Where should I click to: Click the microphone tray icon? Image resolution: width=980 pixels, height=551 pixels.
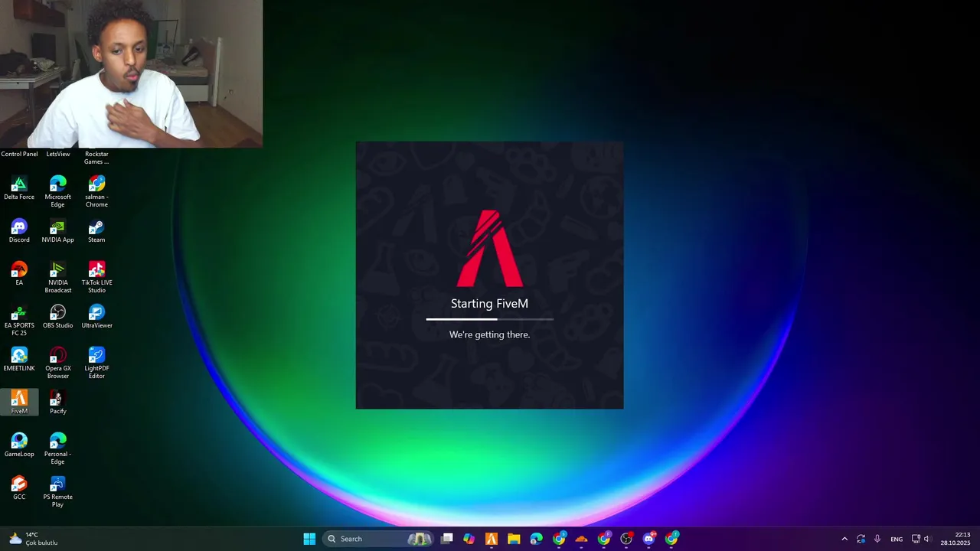[x=877, y=539]
